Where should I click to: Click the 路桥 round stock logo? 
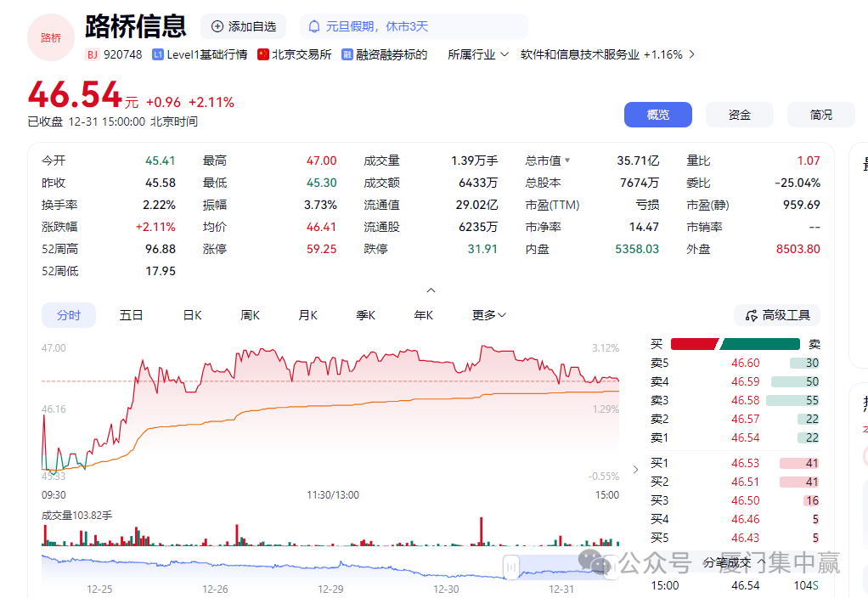(x=51, y=37)
